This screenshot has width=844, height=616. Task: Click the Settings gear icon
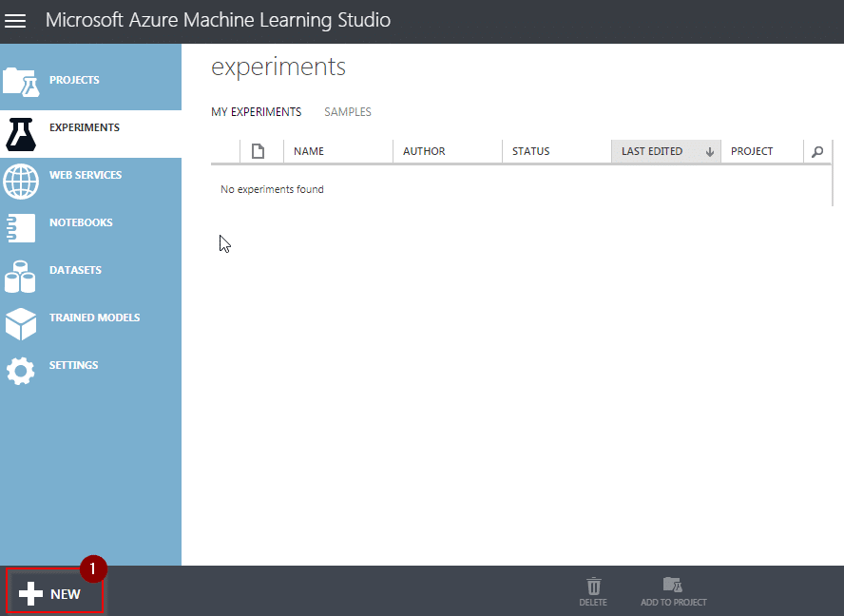pos(21,371)
